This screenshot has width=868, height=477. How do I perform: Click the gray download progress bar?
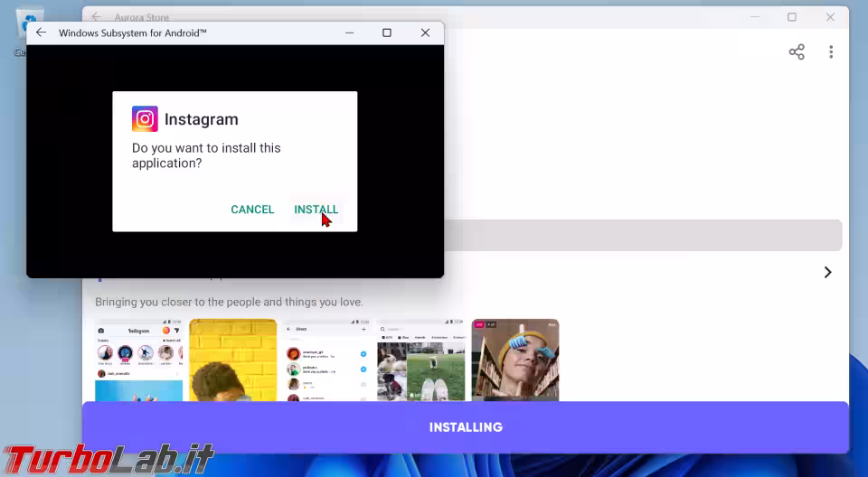642,235
